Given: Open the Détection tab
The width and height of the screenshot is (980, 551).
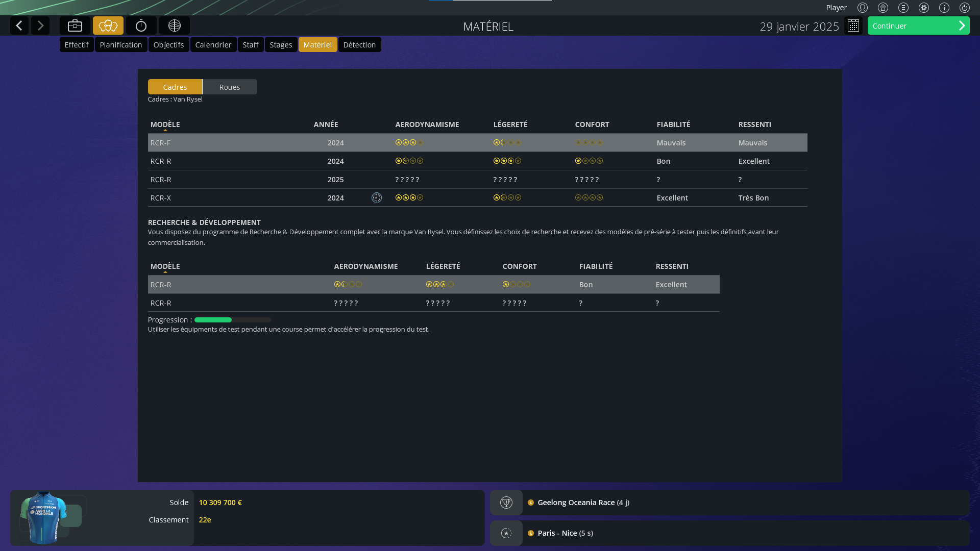Looking at the screenshot, I should coord(359,44).
